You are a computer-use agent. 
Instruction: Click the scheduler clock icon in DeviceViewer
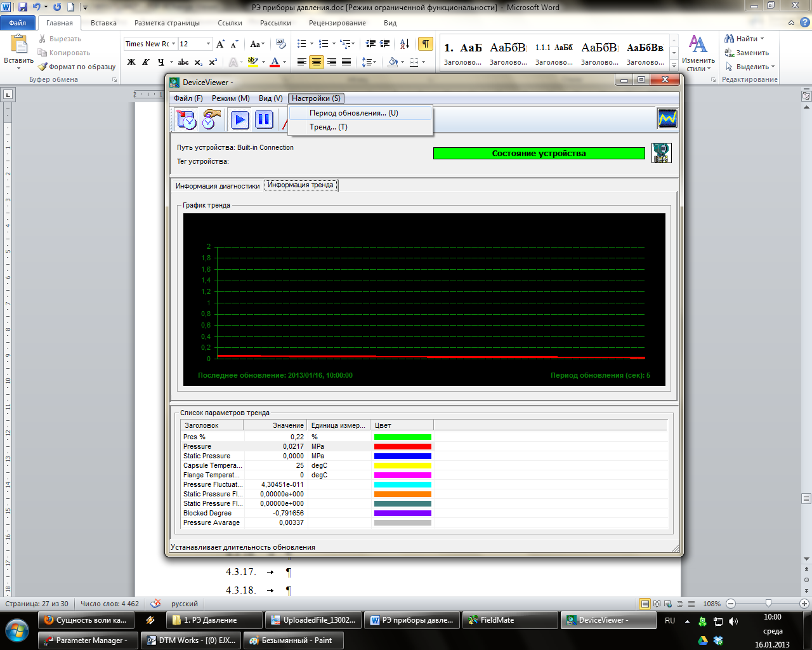pos(187,119)
